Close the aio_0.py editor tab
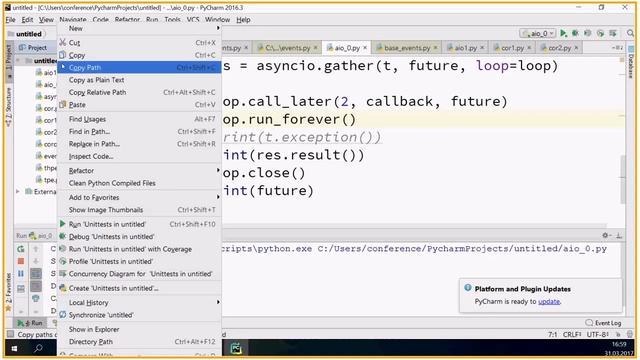Image resolution: width=640 pixels, height=360 pixels. pos(365,48)
